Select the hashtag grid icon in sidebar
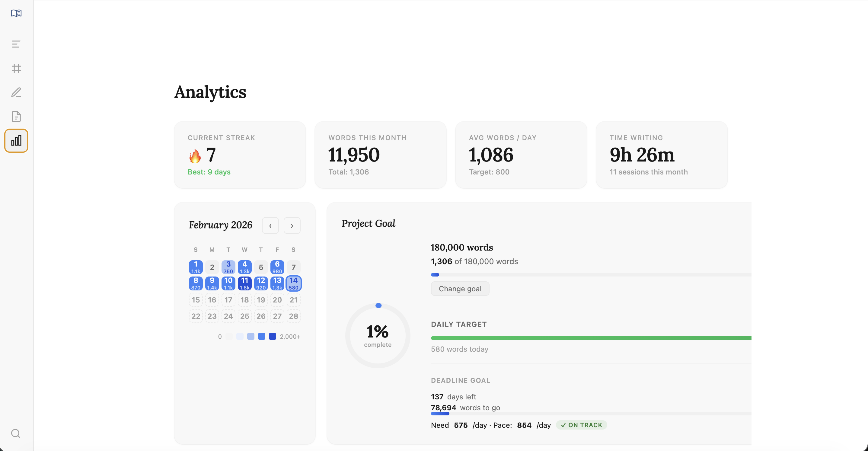Viewport: 868px width, 451px height. point(16,69)
